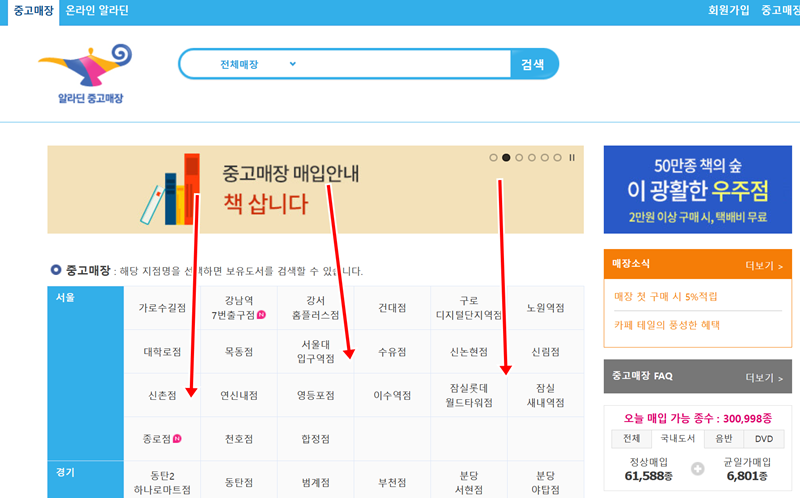Open 카페 테일의 풍성한 혜택 news

667,325
